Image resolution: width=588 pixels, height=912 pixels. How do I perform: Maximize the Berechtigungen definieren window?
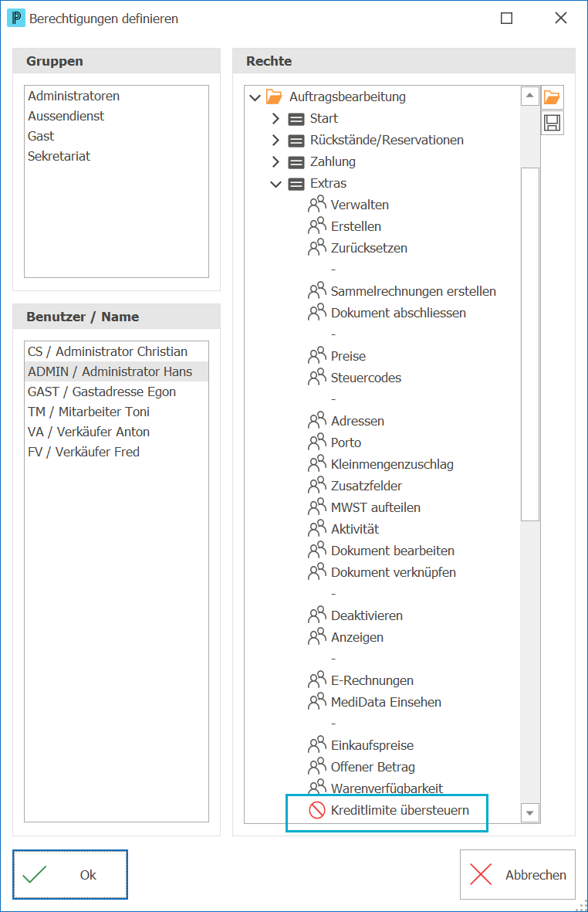507,18
